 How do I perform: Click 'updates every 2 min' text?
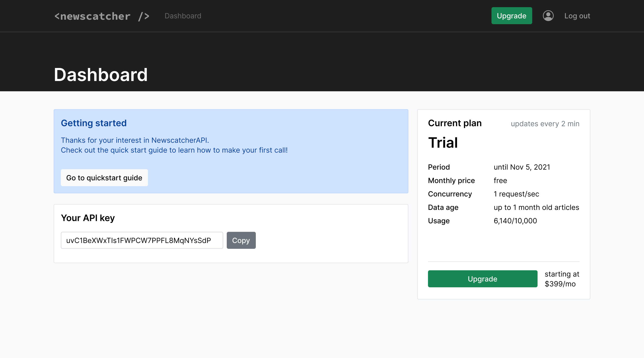(545, 124)
